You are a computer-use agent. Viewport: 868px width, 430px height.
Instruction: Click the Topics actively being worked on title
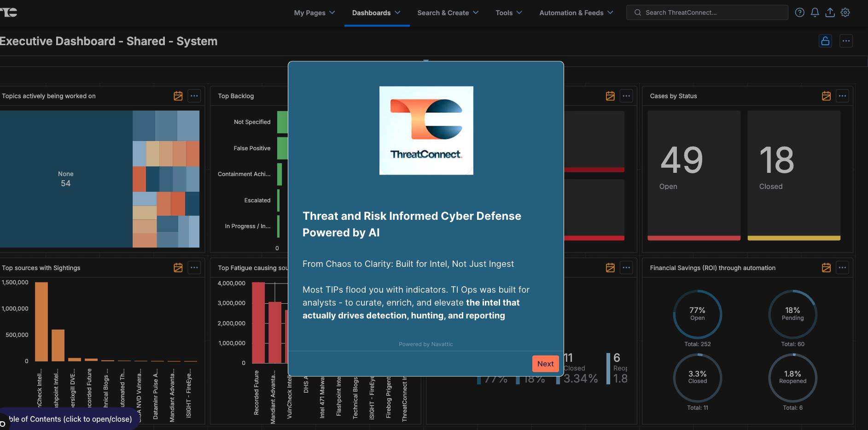tap(49, 96)
